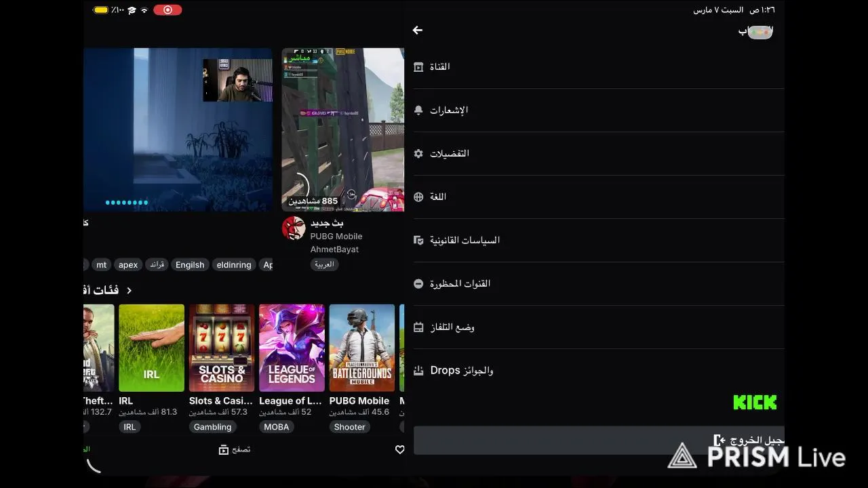
Task: Tap the green KICK logo
Action: click(755, 403)
